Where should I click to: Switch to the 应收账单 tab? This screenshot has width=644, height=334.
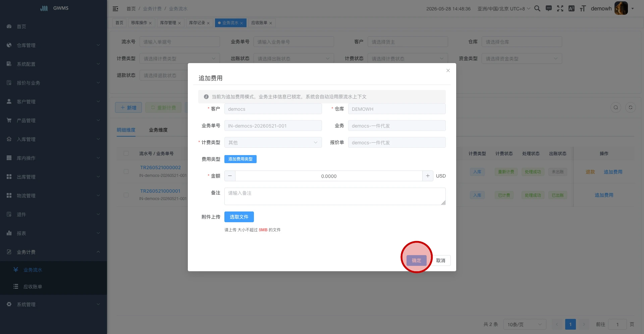tap(262, 23)
